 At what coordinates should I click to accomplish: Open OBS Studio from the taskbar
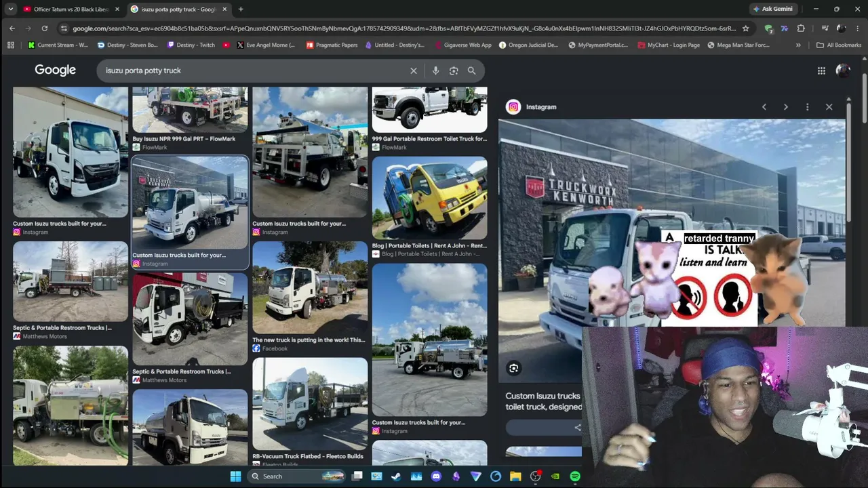[x=536, y=476]
